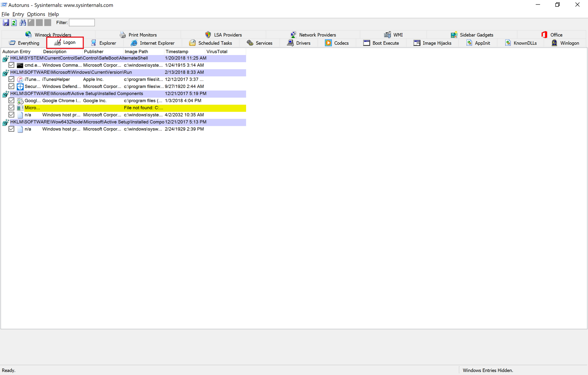Switch to the AppInit tab

478,43
